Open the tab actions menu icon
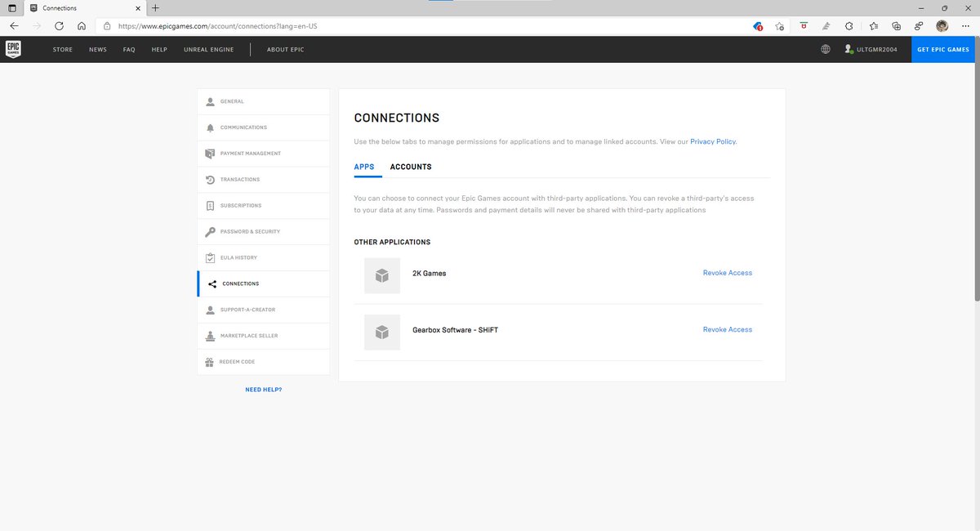The image size is (980, 531). [x=11, y=7]
